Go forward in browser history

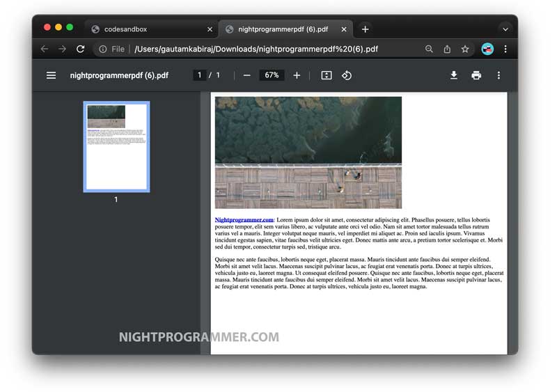[62, 49]
